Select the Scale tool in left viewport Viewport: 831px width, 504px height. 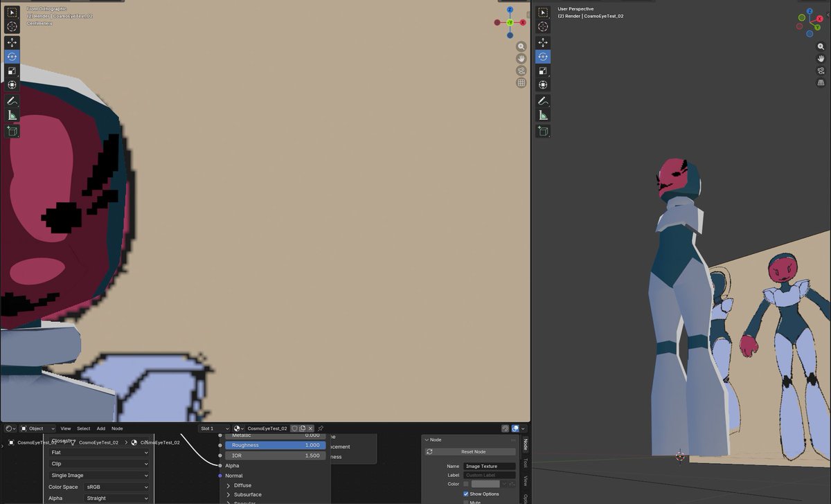coord(12,71)
